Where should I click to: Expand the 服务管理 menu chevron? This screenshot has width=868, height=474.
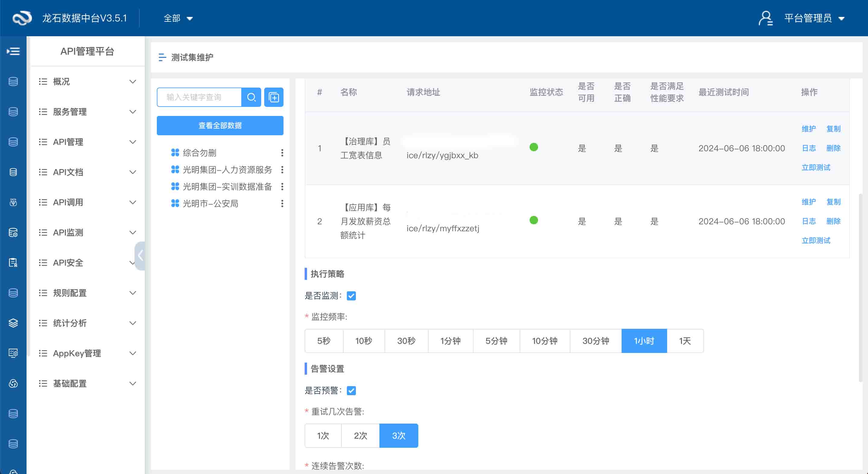pos(133,112)
